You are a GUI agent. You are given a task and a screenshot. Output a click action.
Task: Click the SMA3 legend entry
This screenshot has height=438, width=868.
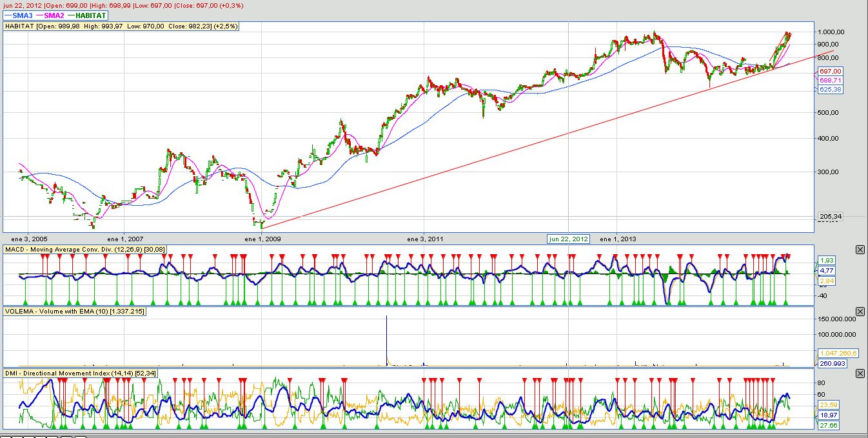(x=18, y=15)
